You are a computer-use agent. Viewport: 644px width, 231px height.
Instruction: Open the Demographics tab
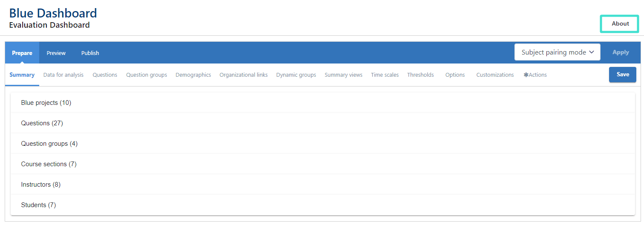[x=193, y=75]
